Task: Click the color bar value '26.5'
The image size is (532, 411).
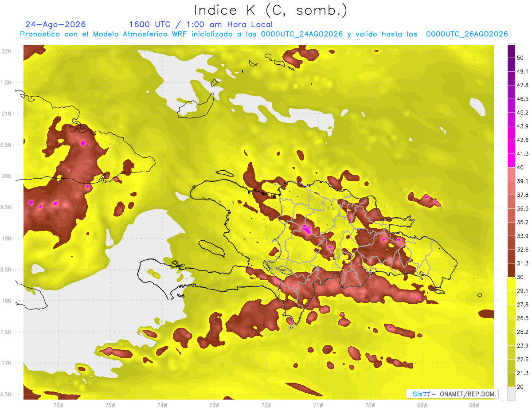Action: [523, 318]
